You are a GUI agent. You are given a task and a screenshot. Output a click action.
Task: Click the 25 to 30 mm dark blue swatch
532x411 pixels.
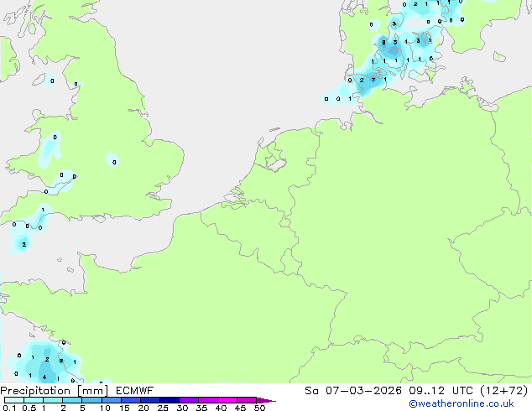tap(169, 400)
